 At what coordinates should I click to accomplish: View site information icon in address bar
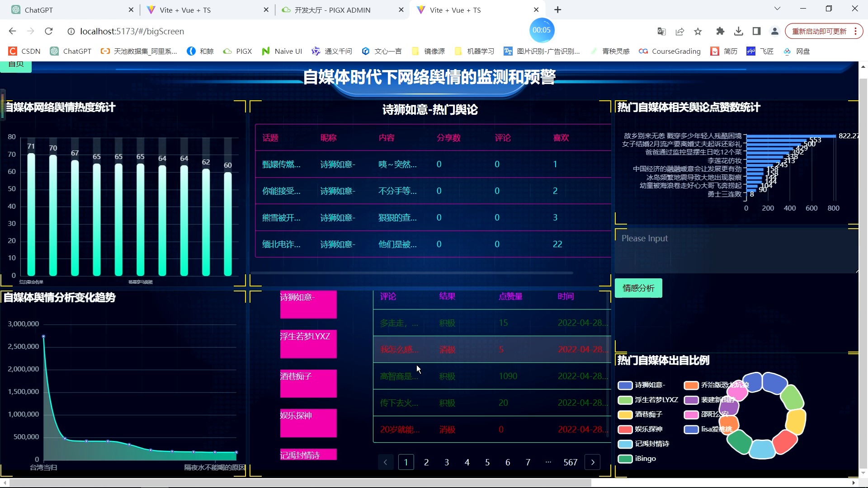point(71,31)
